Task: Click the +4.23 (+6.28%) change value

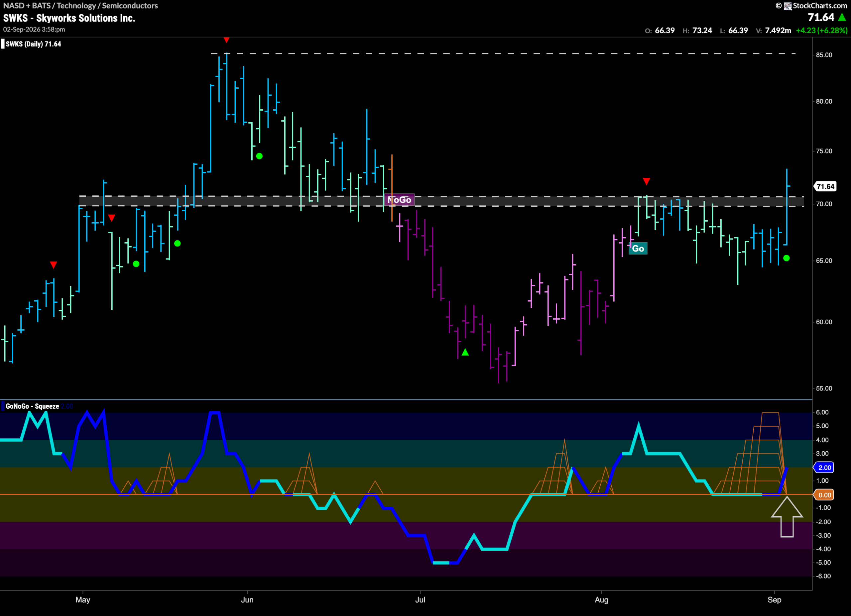Action: [x=821, y=31]
